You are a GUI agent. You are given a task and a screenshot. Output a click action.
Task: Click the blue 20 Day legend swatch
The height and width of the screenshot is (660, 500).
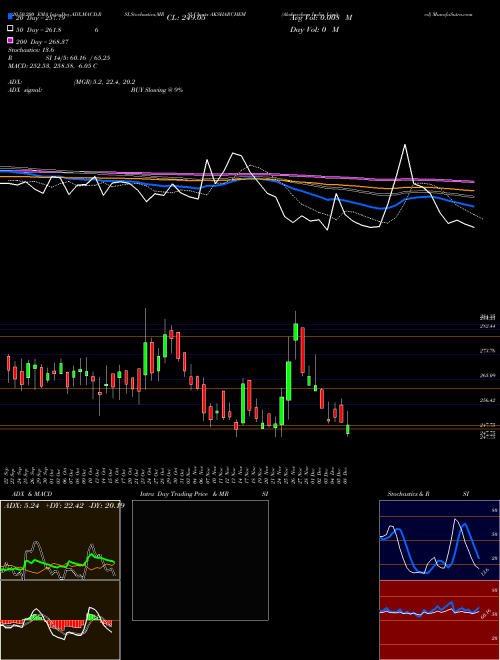[10, 17]
